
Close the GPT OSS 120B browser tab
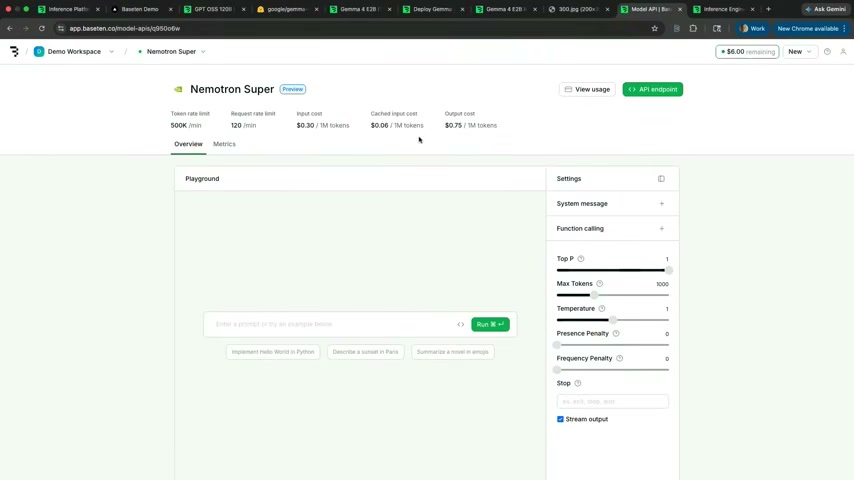point(243,9)
